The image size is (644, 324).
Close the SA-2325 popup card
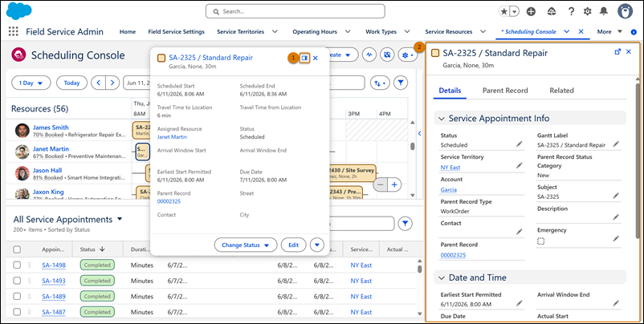(316, 59)
